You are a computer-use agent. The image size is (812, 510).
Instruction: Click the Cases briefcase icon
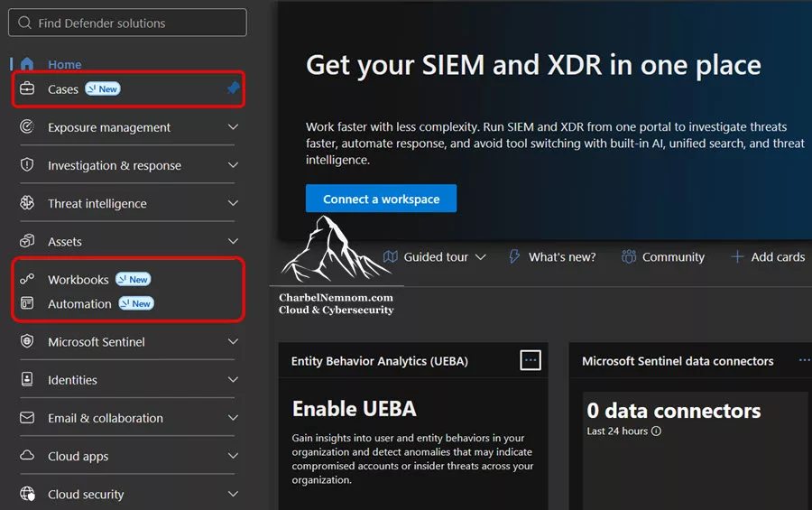27,88
